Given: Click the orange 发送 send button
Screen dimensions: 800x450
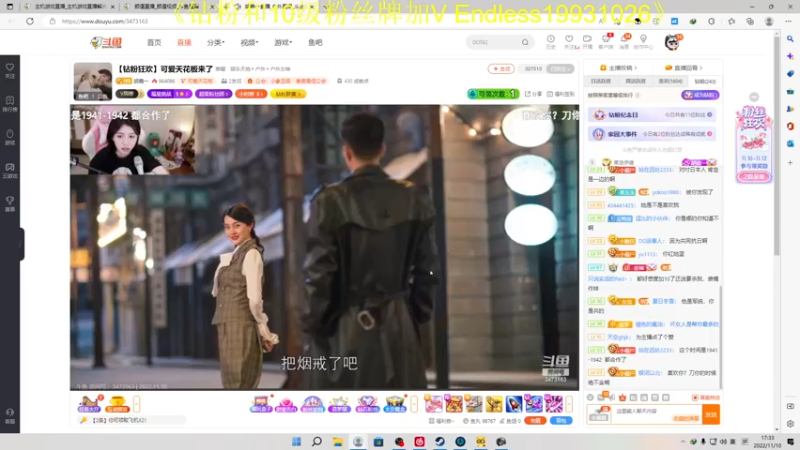Looking at the screenshot, I should tap(711, 414).
